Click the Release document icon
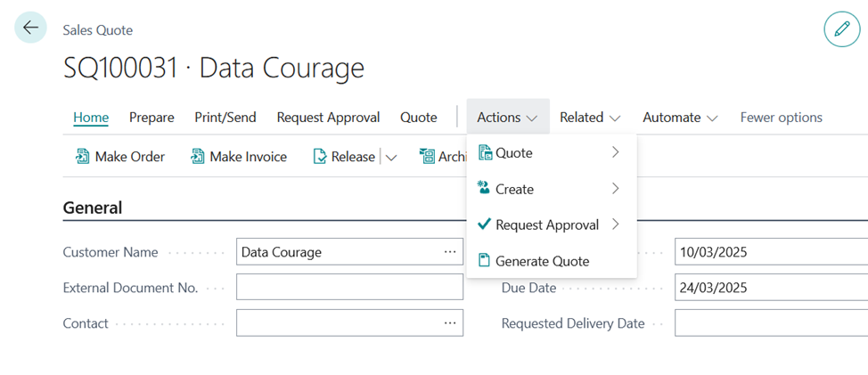This screenshot has width=868, height=375. pos(320,157)
